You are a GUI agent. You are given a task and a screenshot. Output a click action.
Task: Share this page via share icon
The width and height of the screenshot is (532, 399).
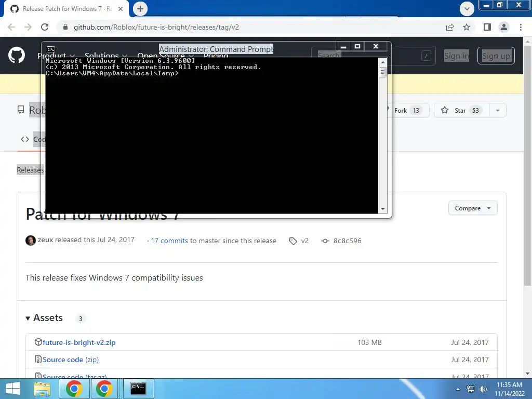point(450,27)
